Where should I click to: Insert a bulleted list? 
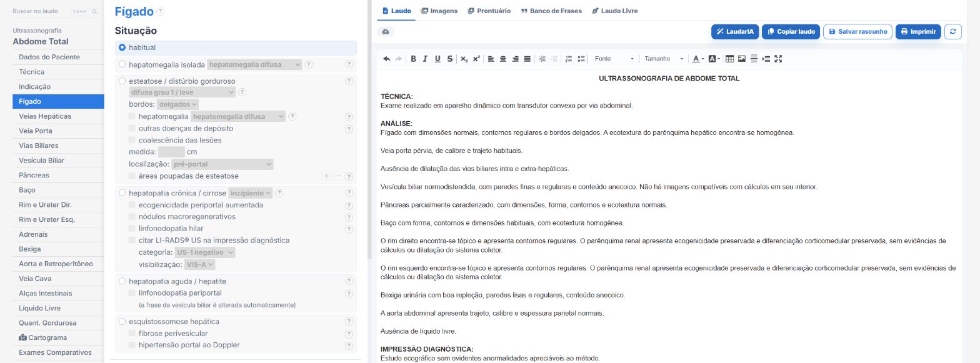coord(581,59)
